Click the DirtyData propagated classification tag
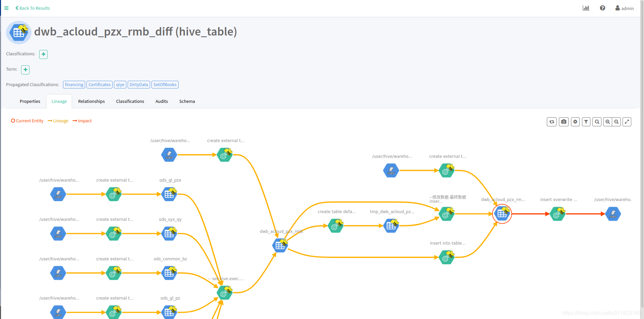 (x=139, y=85)
